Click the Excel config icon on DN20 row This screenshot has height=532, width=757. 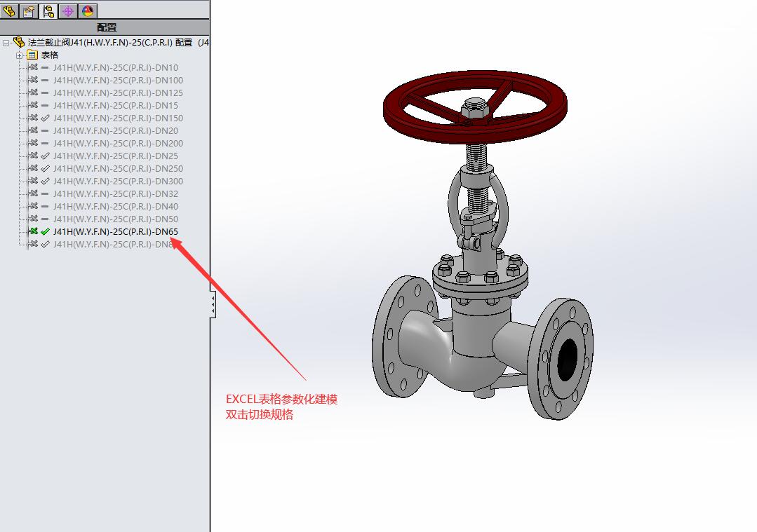point(33,130)
